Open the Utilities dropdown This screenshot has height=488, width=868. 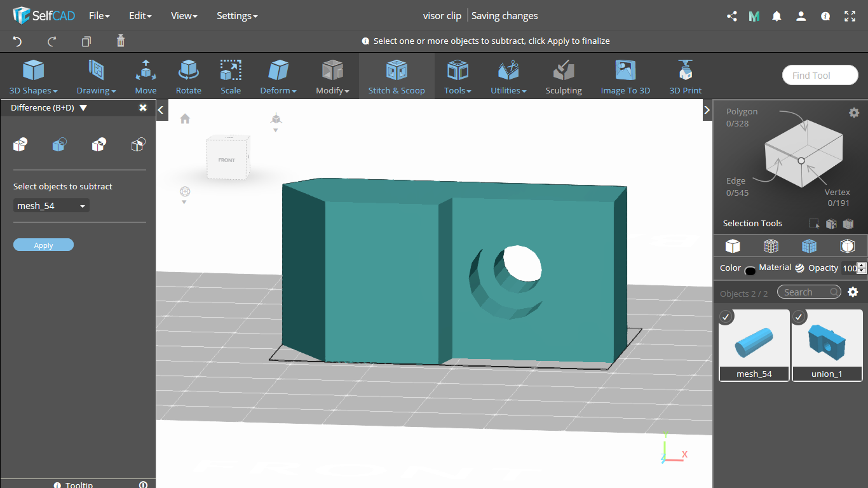(508, 76)
